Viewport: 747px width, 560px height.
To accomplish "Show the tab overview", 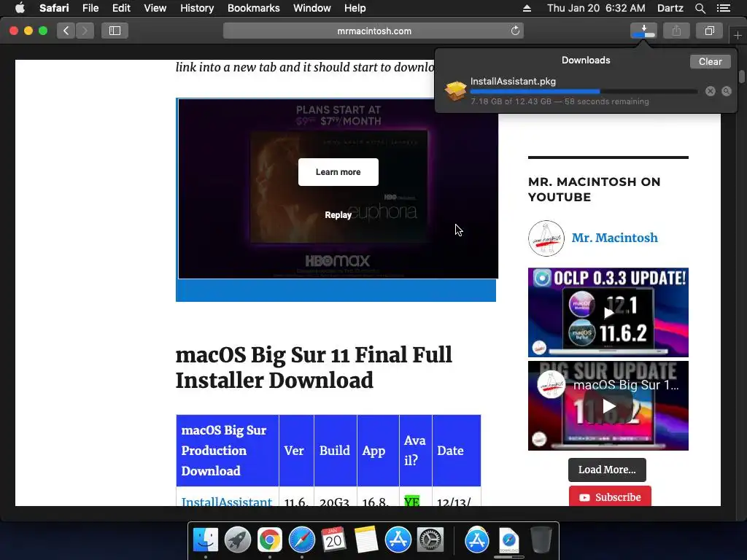I will coord(709,31).
